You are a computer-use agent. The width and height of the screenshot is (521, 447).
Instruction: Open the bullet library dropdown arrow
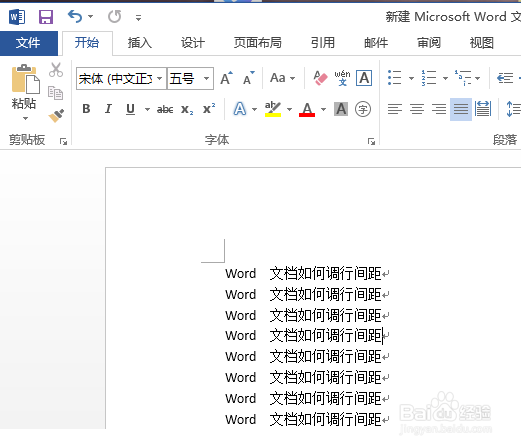pos(411,79)
